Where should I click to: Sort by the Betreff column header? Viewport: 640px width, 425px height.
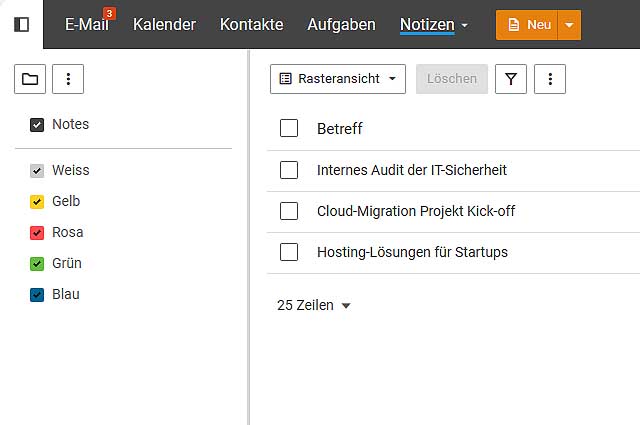[x=340, y=129]
